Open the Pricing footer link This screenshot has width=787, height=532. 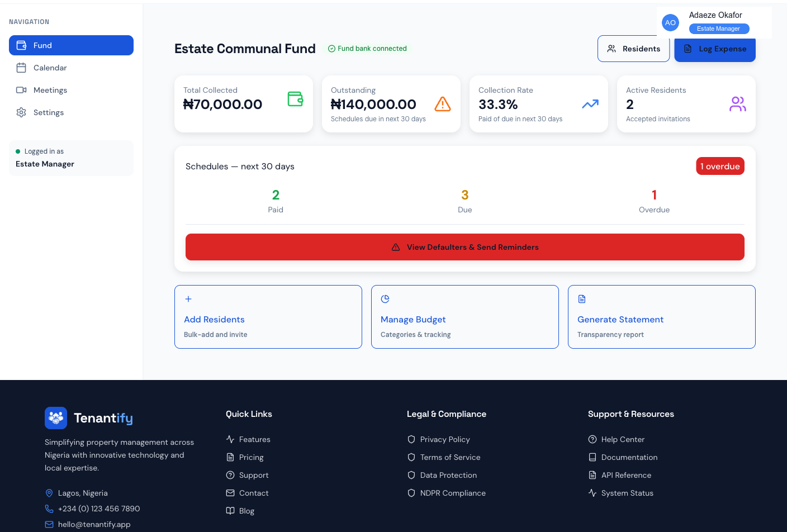pyautogui.click(x=252, y=457)
